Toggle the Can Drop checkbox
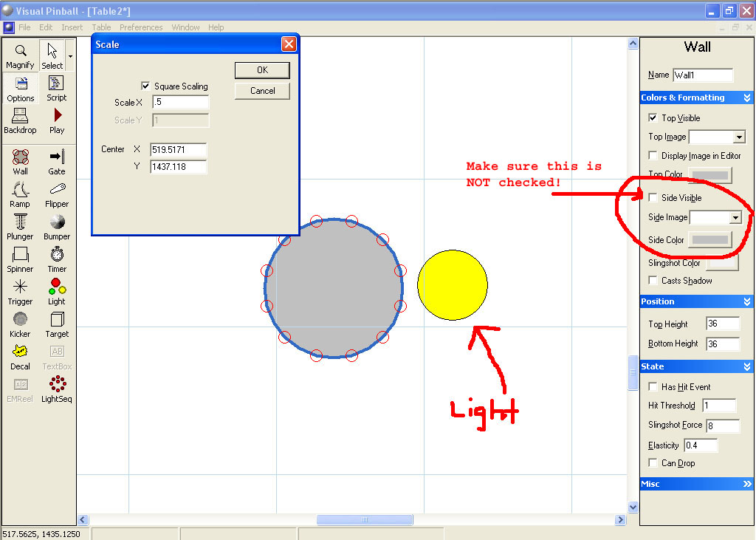Image resolution: width=756 pixels, height=540 pixels. [653, 462]
